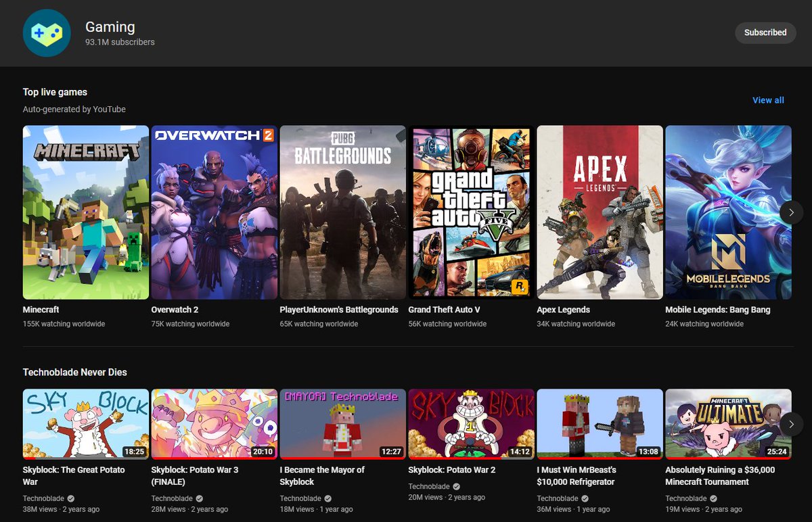Open the Overwatch 2 game cover

point(215,212)
